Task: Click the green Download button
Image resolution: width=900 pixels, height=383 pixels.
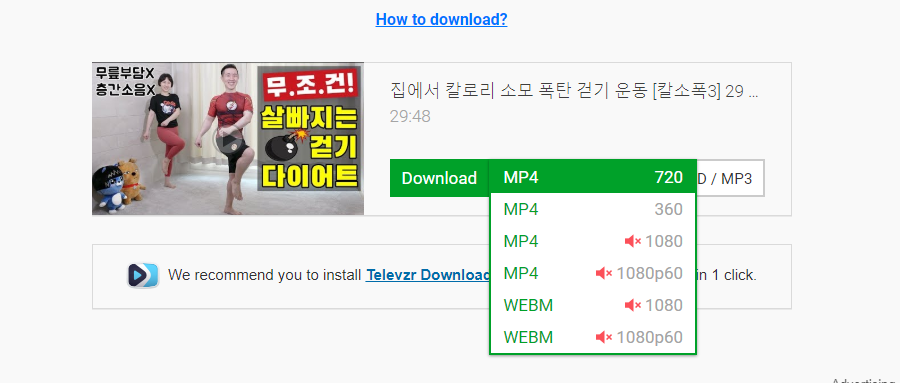Action: coord(439,178)
